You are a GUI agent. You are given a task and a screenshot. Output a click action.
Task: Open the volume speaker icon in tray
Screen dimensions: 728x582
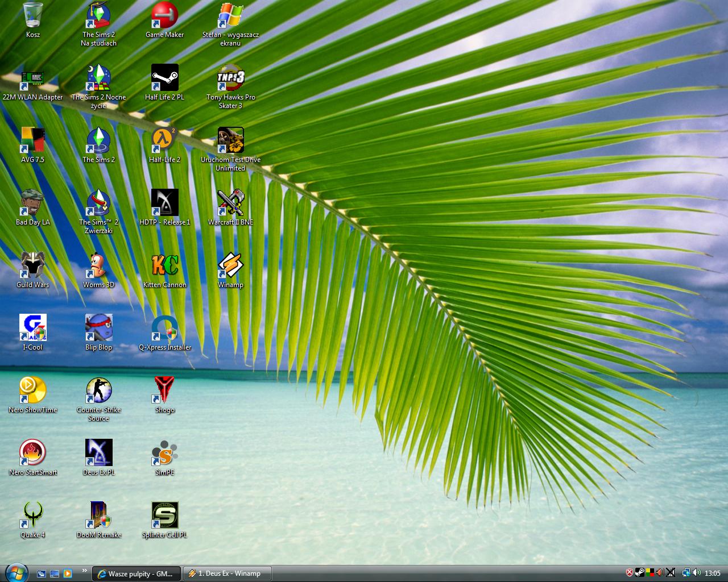[x=697, y=573]
